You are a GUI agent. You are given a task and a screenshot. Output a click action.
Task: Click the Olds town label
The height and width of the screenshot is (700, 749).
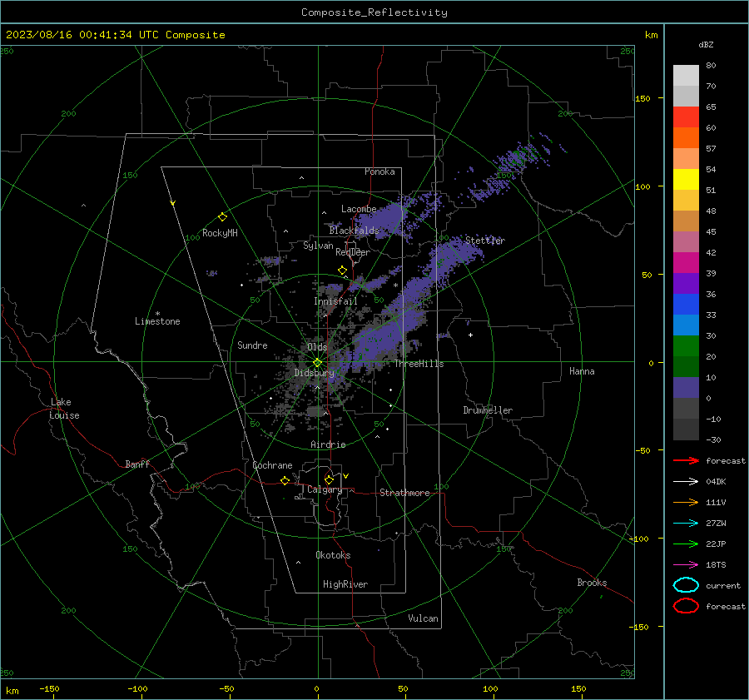point(317,347)
